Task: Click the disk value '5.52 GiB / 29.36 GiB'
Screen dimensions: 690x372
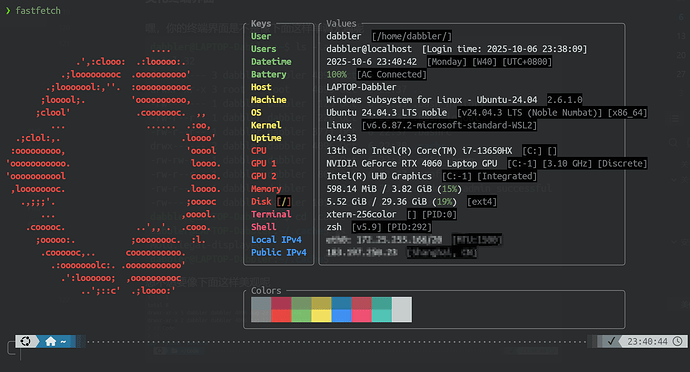Action: pyautogui.click(x=376, y=202)
